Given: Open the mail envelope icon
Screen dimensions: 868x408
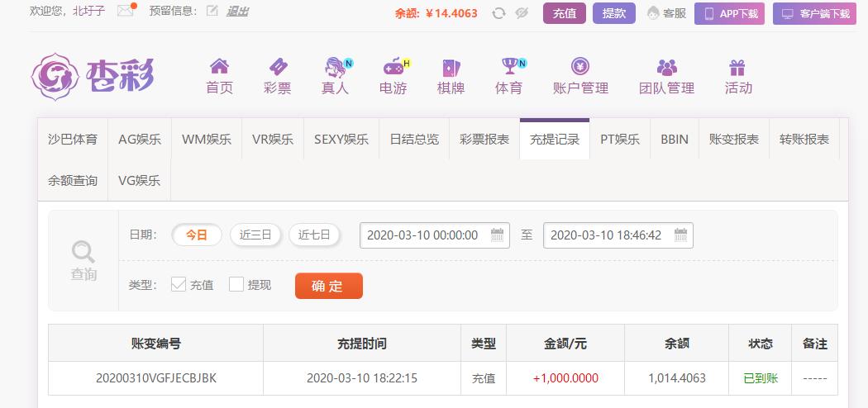Looking at the screenshot, I should click(126, 11).
